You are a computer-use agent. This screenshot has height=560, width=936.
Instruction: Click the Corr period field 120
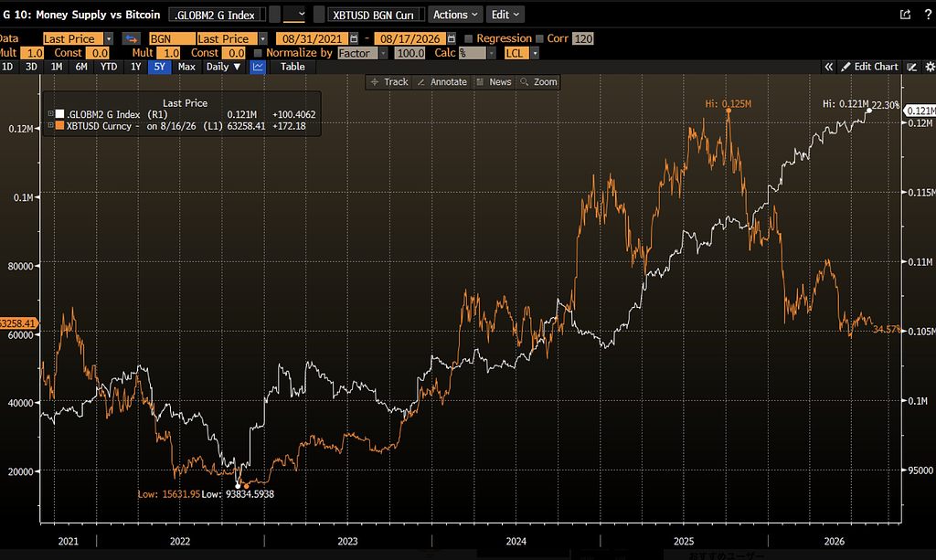point(582,38)
